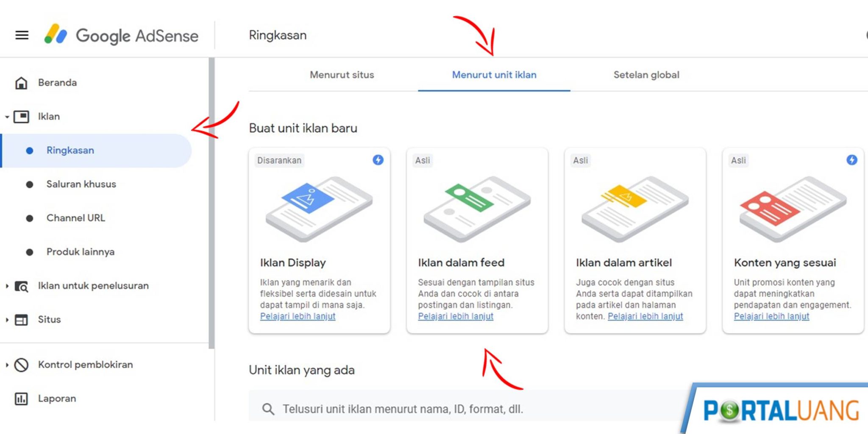Select the Ringkasan bullet item
This screenshot has width=868, height=434.
[70, 150]
